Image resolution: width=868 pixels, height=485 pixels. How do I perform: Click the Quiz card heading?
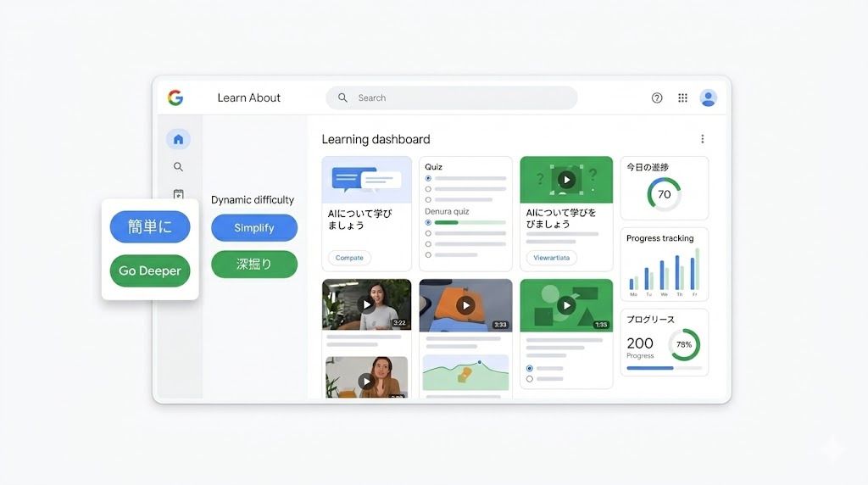[433, 167]
